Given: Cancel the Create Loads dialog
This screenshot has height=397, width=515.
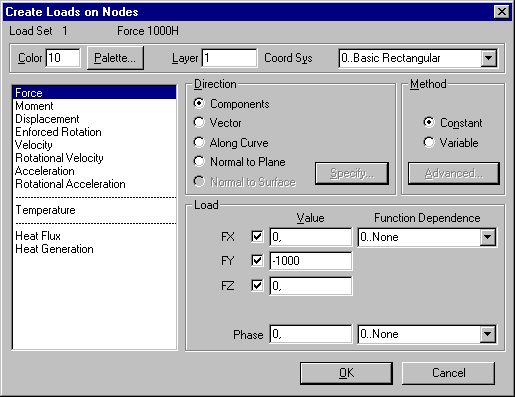Looking at the screenshot, I should pos(448,373).
